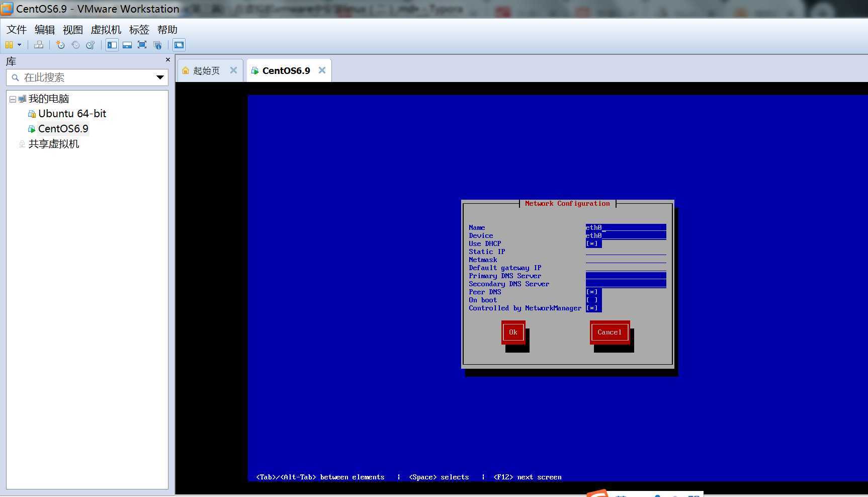
Task: Click the library search field
Action: point(87,77)
